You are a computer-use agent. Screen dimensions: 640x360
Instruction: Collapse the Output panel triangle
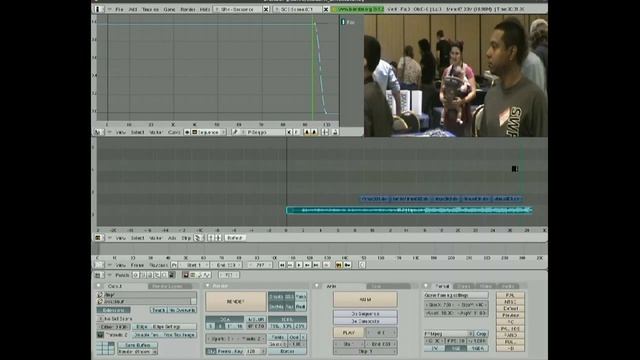click(x=98, y=285)
